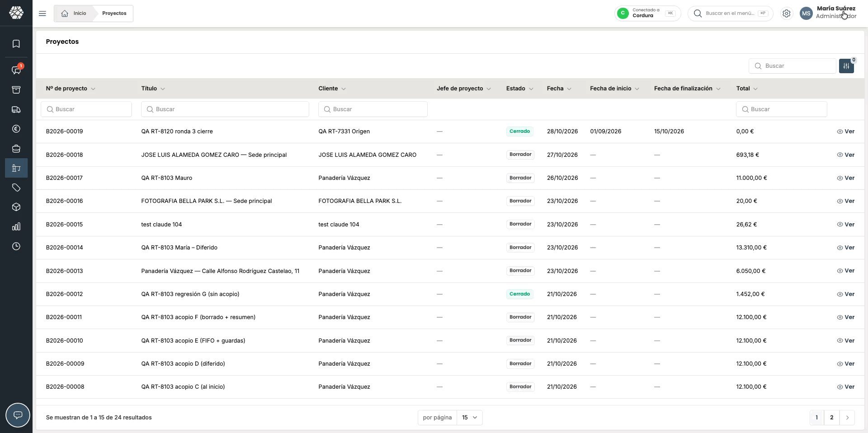Open the euro finance sidebar icon
This screenshot has height=433, width=868.
(x=16, y=129)
